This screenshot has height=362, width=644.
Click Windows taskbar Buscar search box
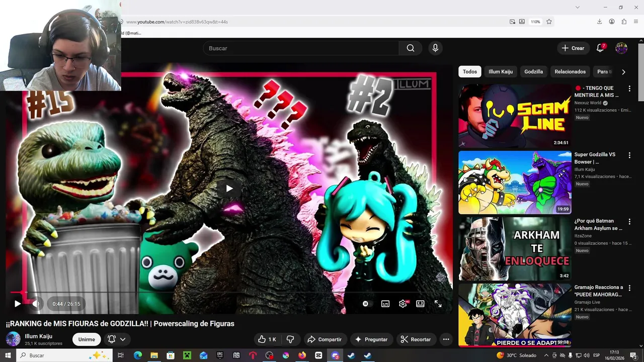coord(64,355)
